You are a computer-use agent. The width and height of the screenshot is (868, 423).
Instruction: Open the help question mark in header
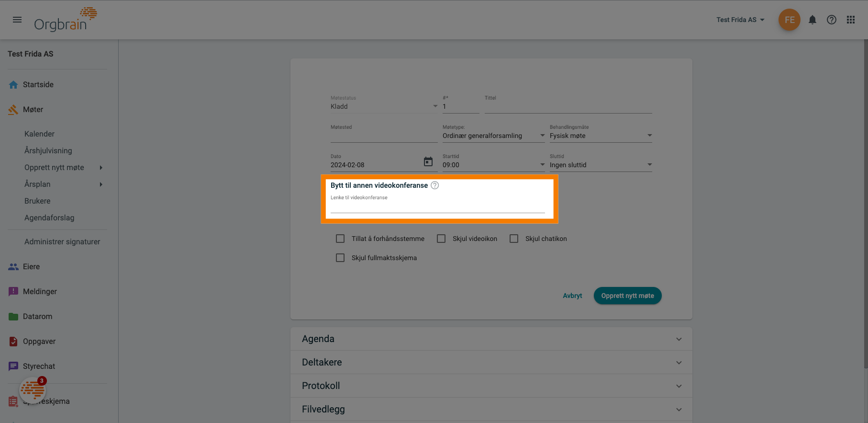click(832, 20)
